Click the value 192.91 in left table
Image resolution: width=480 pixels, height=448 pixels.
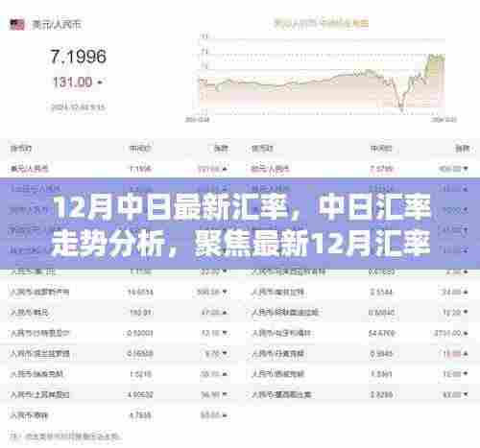coord(140,312)
